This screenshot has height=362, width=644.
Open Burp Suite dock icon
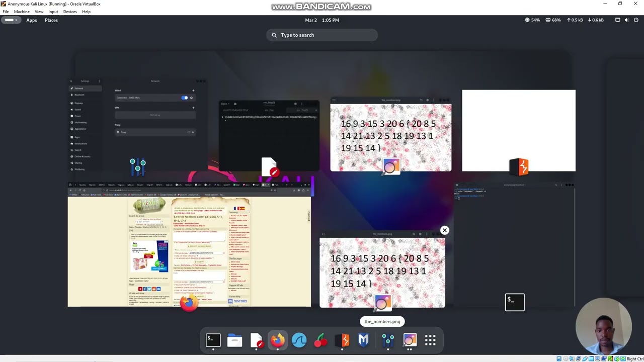(x=343, y=340)
